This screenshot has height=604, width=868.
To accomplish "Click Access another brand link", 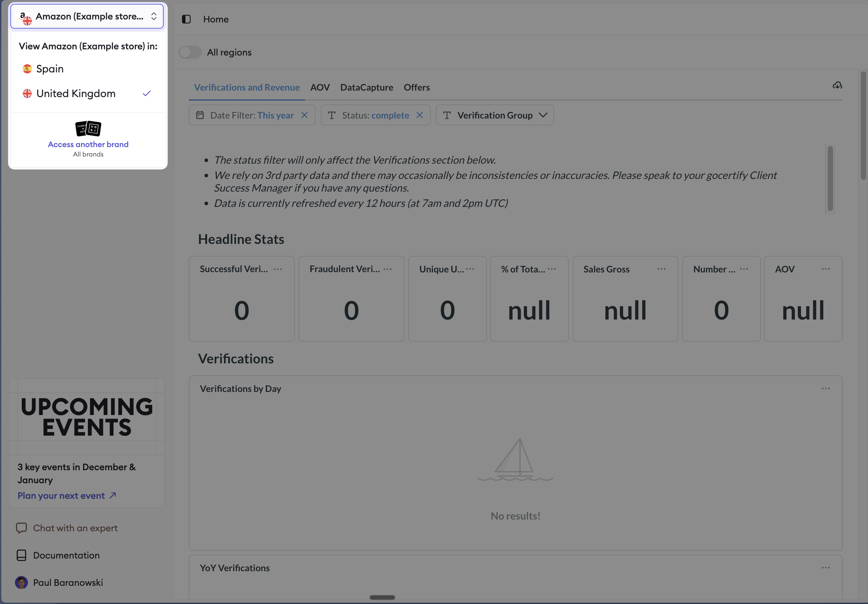I will click(88, 144).
